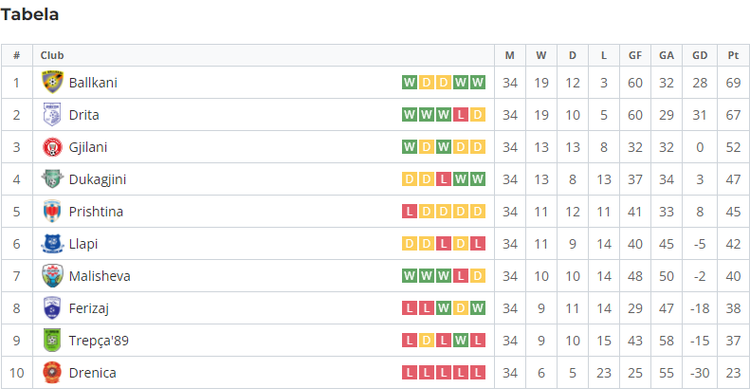Image resolution: width=750 pixels, height=392 pixels.
Task: Click the Dukagjini club badge
Action: tap(52, 179)
